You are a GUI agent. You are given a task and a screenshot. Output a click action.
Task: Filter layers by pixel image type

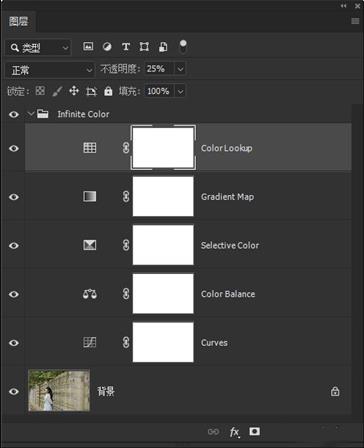[88, 46]
